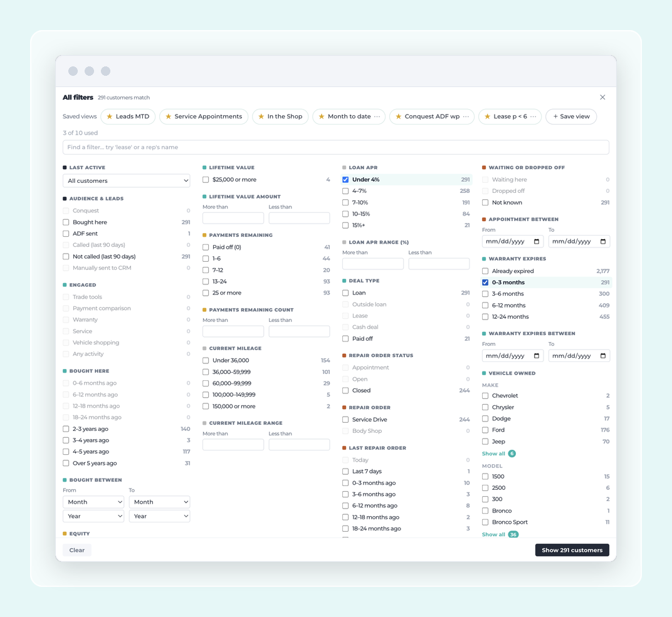This screenshot has width=672, height=617.
Task: Uncheck the Under 4% loan APR filter
Action: coord(345,180)
